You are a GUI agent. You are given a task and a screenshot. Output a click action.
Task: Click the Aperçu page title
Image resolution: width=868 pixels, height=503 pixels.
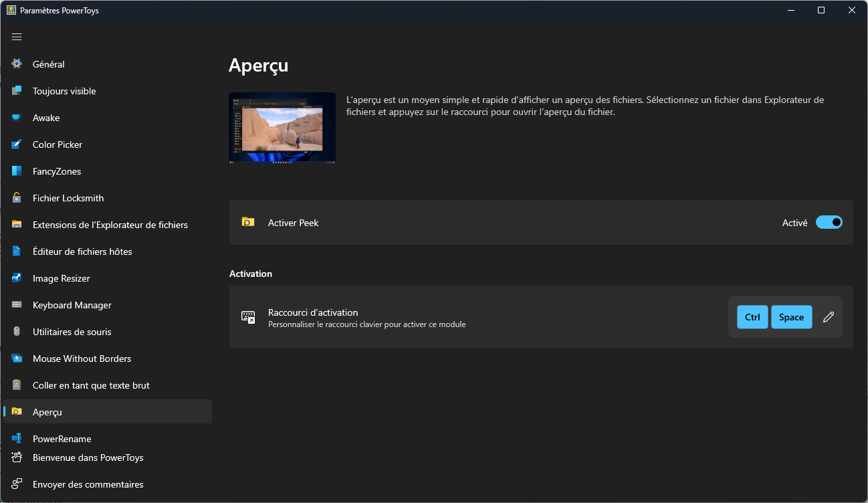258,65
